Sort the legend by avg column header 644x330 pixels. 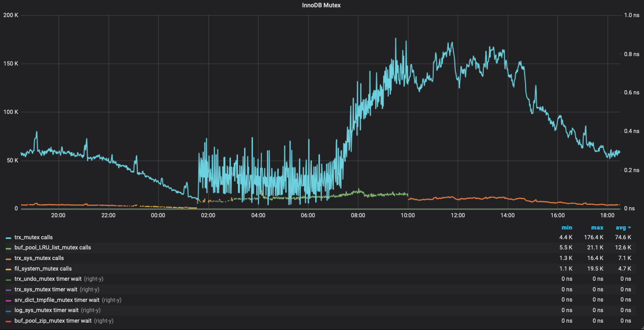pyautogui.click(x=621, y=227)
